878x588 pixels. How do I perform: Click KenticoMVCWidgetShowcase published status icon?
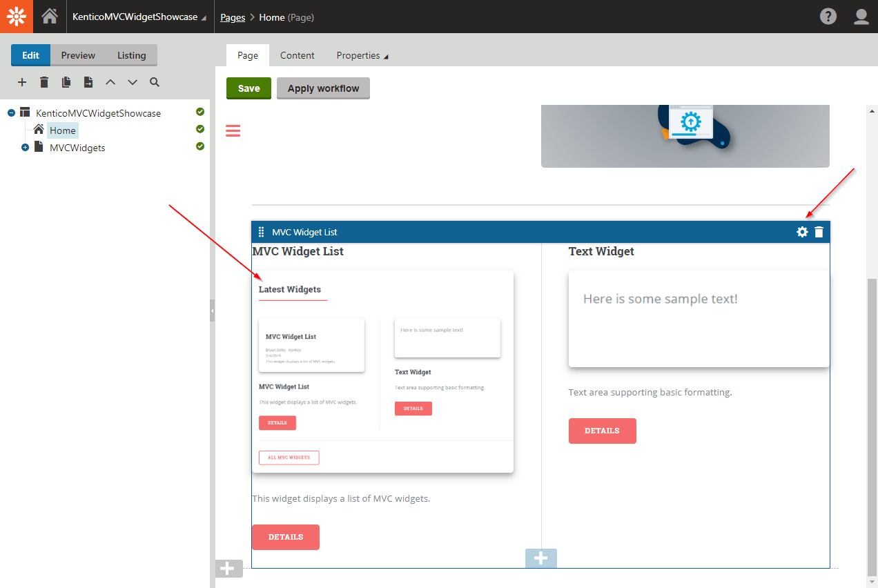[x=200, y=112]
